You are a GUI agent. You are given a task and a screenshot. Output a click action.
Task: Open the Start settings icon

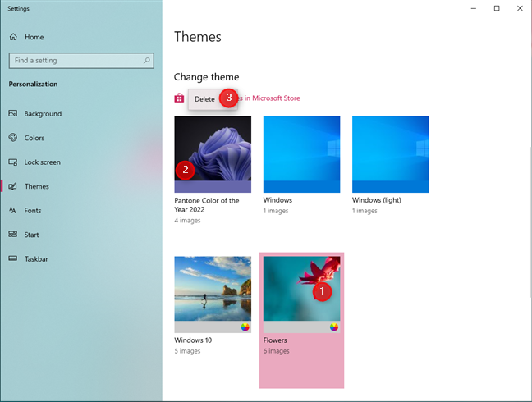13,234
